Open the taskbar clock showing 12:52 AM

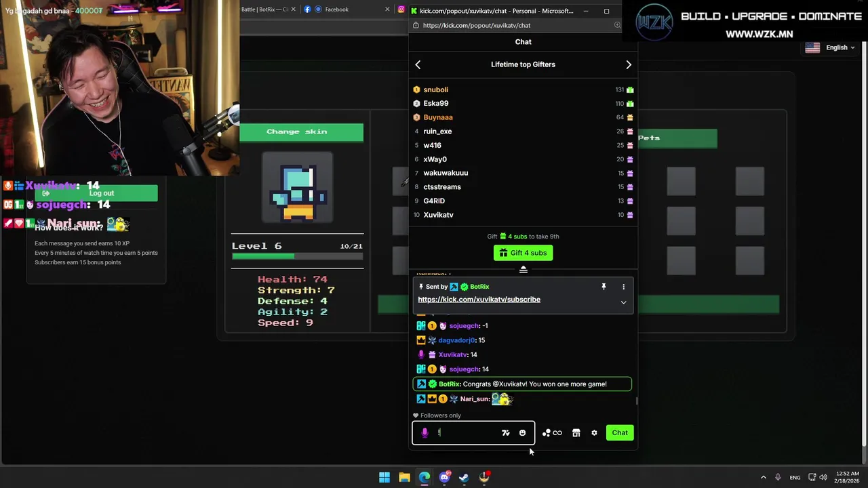[848, 477]
